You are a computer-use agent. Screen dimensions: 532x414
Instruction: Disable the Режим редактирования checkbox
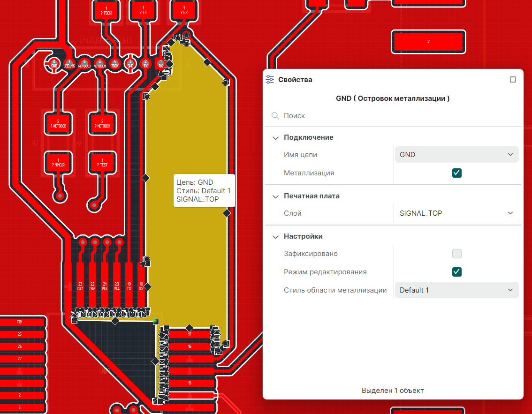click(457, 272)
